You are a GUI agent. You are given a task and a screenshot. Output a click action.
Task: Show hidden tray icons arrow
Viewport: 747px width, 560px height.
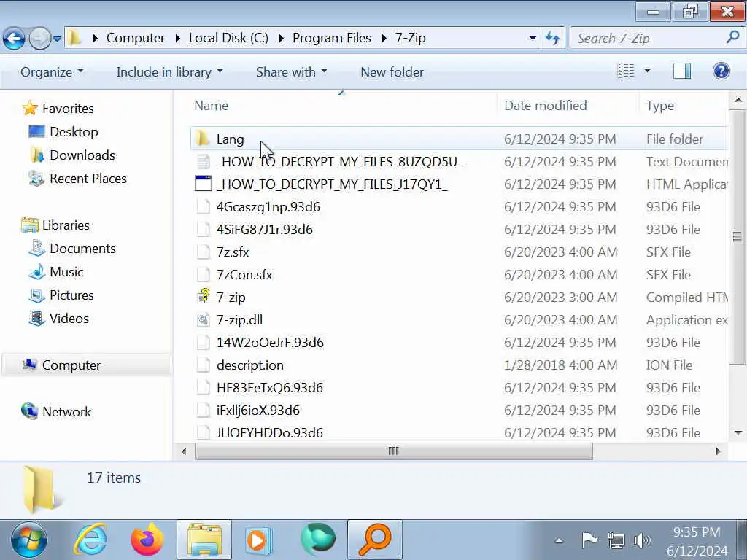[560, 540]
